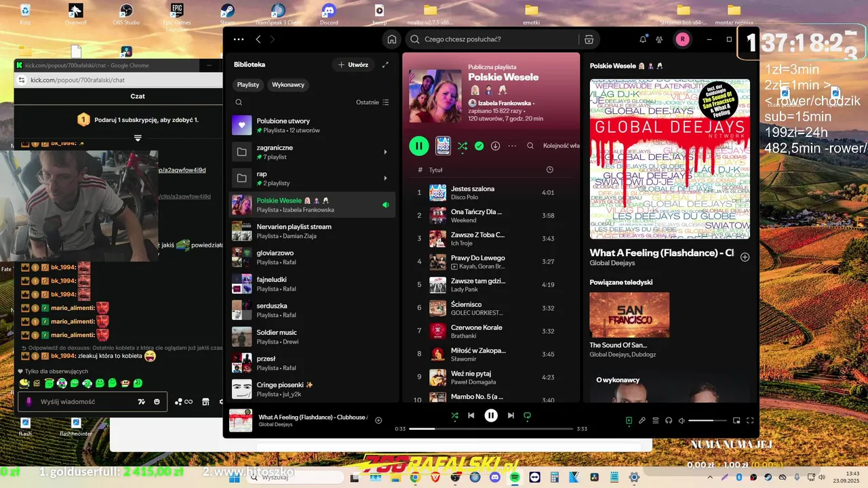Open the Spotify profile avatar "R"
Viewport: 868px width, 488px height.
(682, 39)
